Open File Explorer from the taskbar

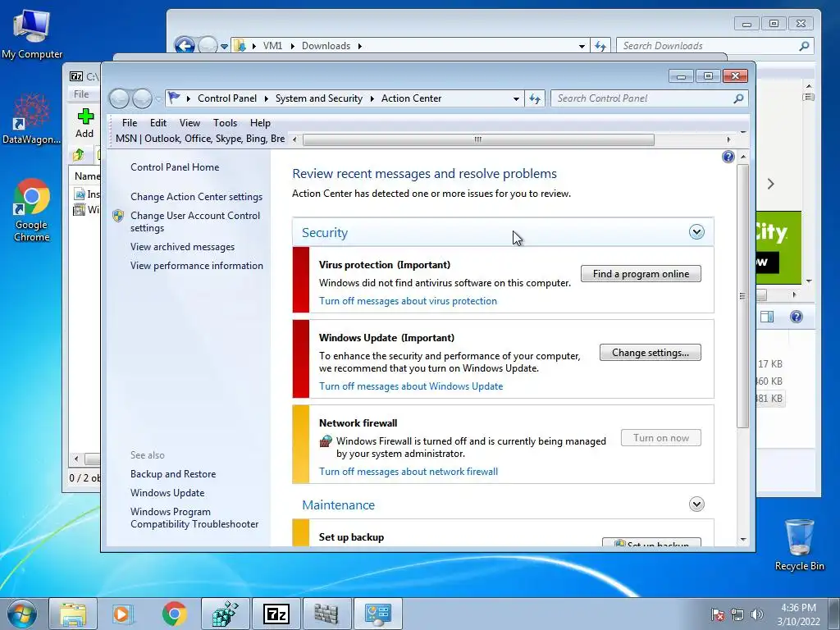coord(73,614)
